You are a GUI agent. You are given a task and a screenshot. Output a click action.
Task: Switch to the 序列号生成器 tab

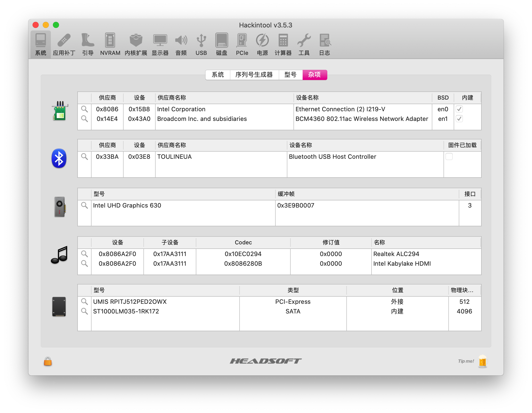254,75
